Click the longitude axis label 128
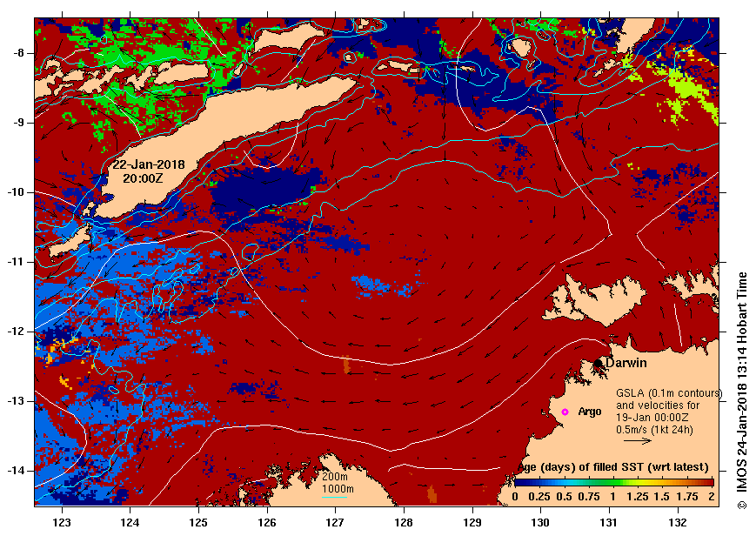 point(404,522)
